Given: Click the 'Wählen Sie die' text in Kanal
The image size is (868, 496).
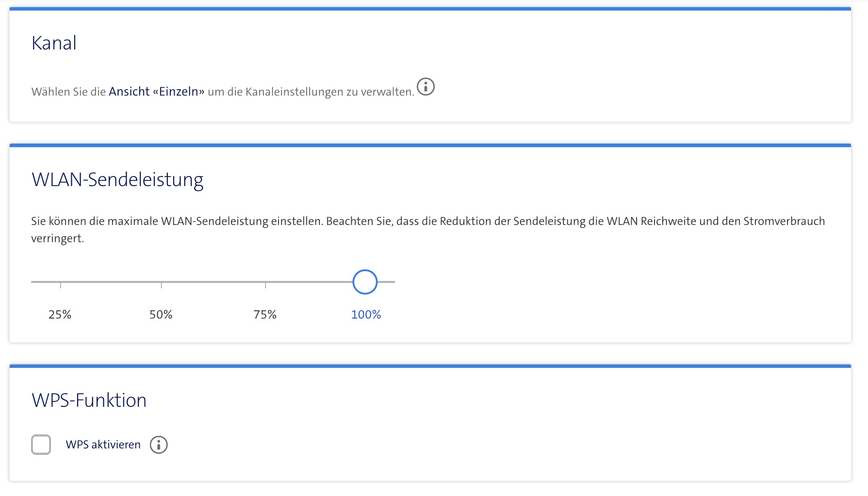Looking at the screenshot, I should [68, 92].
